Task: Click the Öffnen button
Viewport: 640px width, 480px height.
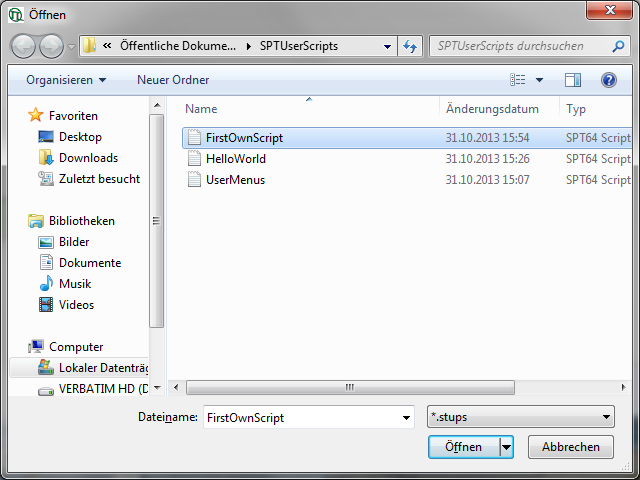Action: [x=463, y=447]
